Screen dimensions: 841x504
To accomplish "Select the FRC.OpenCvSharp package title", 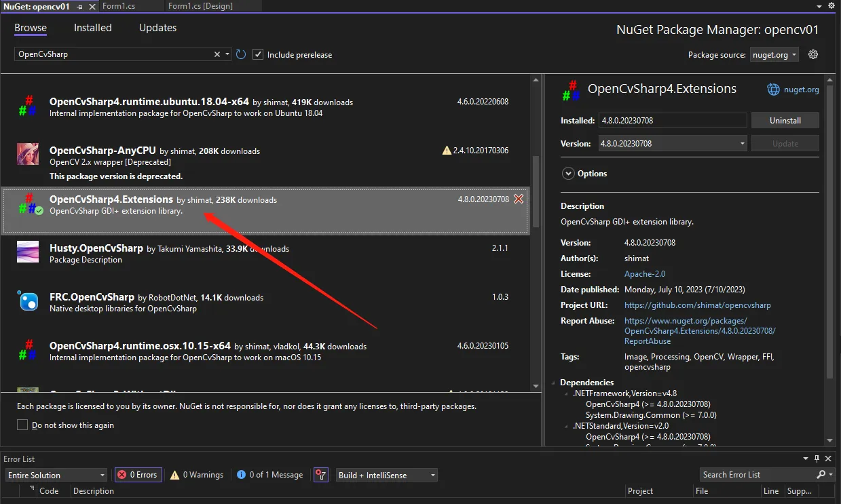I will point(92,297).
